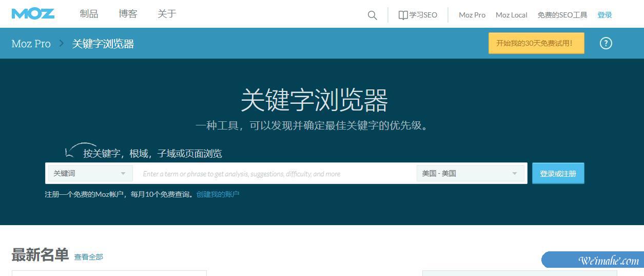Expand the 美国 - 美国 country dropdown
The width and height of the screenshot is (644, 276).
(x=471, y=173)
